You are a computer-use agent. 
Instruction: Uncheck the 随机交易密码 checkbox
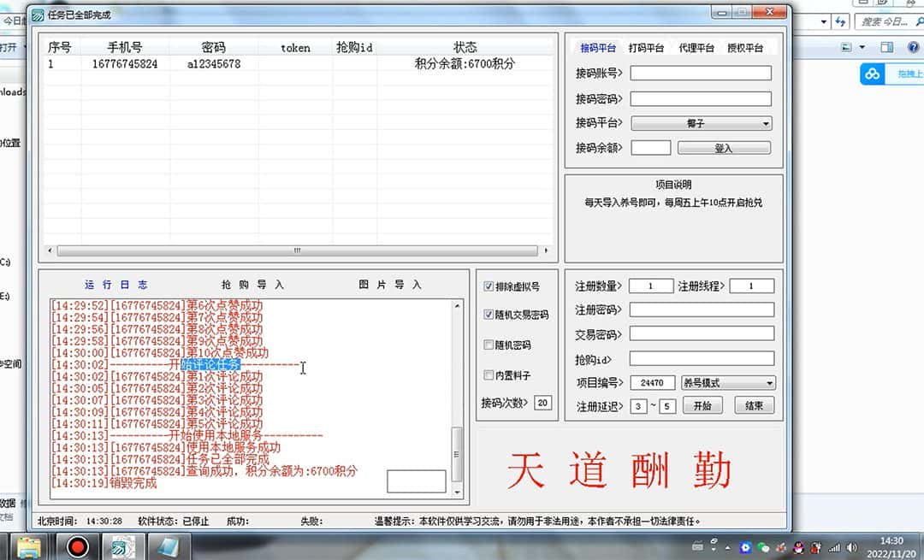(x=489, y=315)
